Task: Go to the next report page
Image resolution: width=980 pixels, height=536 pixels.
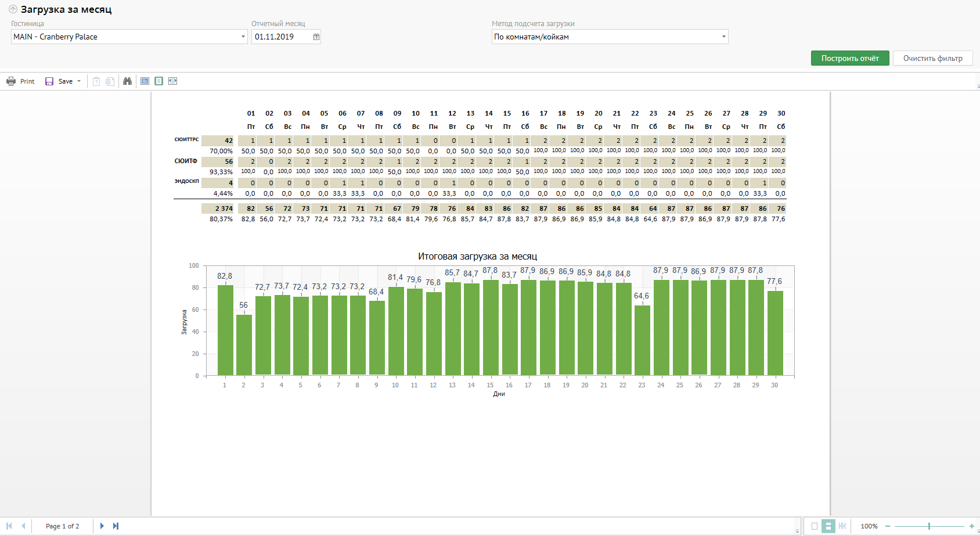Action: tap(102, 526)
